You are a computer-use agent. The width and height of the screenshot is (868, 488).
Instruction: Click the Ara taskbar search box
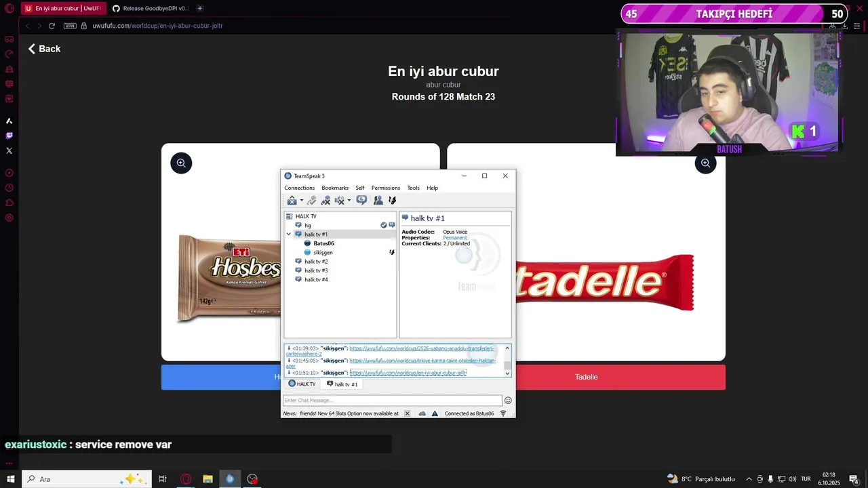(87, 479)
